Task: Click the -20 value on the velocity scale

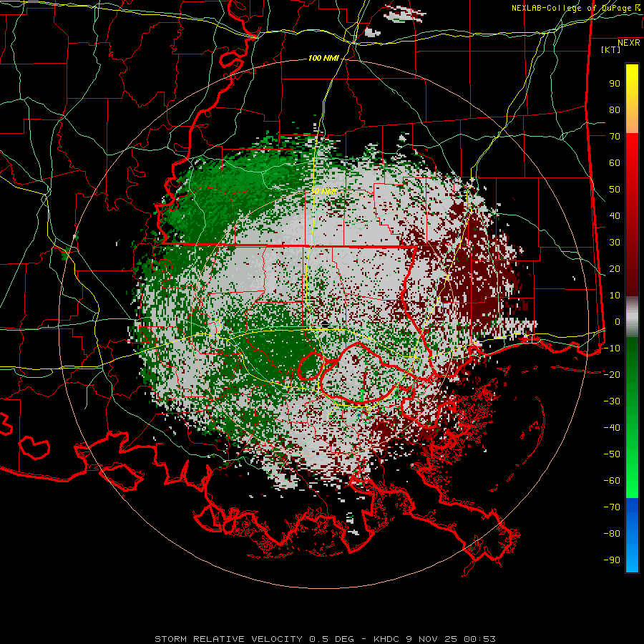Action: 612,375
